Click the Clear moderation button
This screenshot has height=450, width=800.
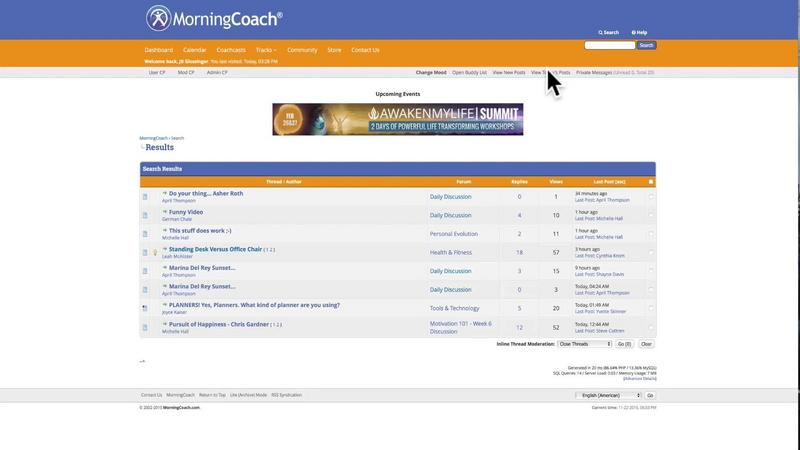pyautogui.click(x=646, y=344)
